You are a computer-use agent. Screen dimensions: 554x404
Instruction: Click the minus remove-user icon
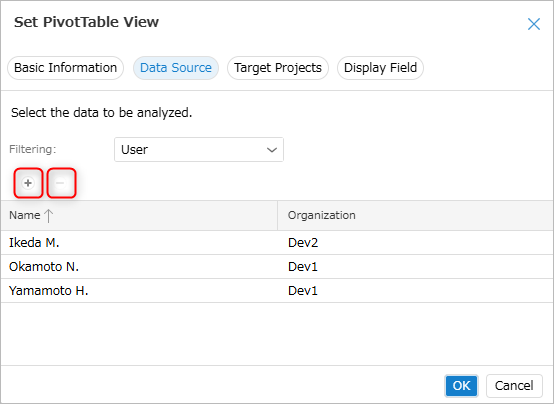pyautogui.click(x=60, y=183)
